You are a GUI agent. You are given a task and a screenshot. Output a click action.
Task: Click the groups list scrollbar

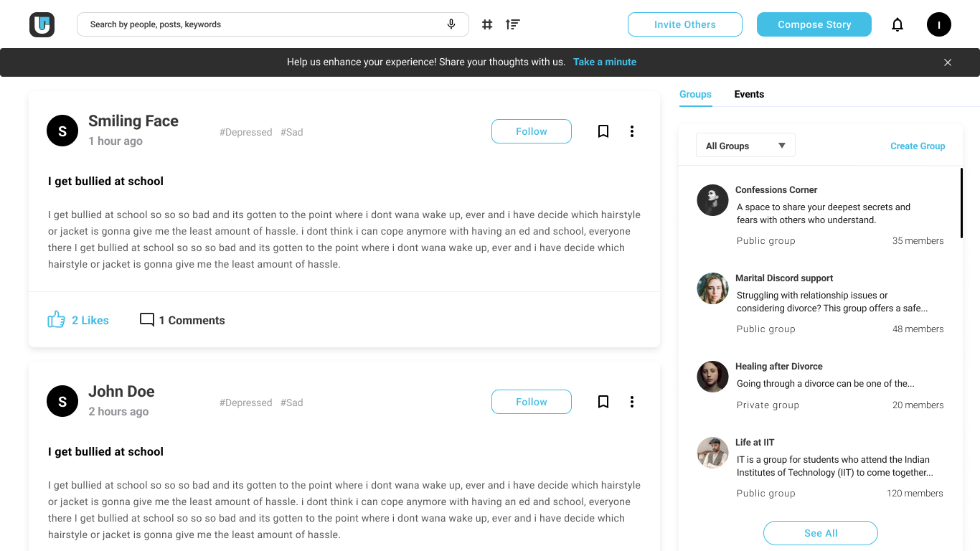point(961,203)
